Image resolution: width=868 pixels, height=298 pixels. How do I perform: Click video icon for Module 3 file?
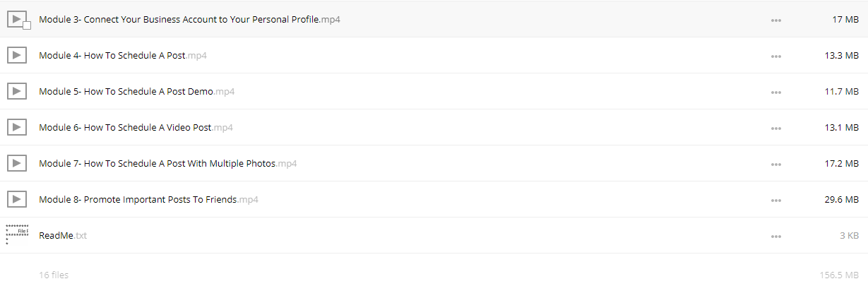16,19
